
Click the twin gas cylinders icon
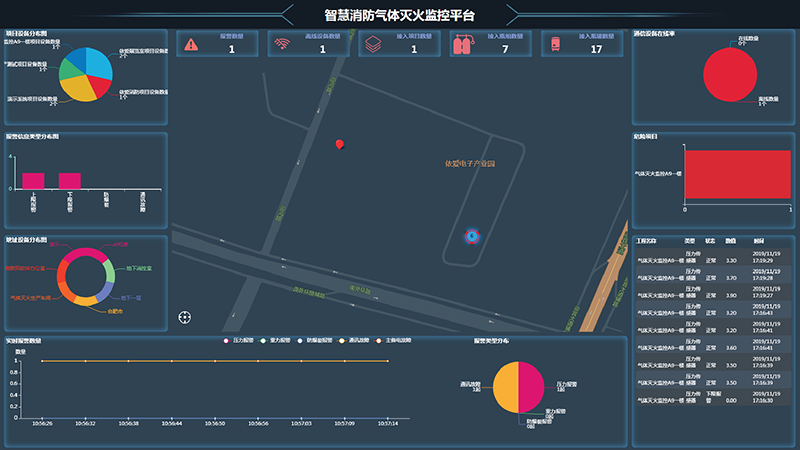pyautogui.click(x=463, y=45)
